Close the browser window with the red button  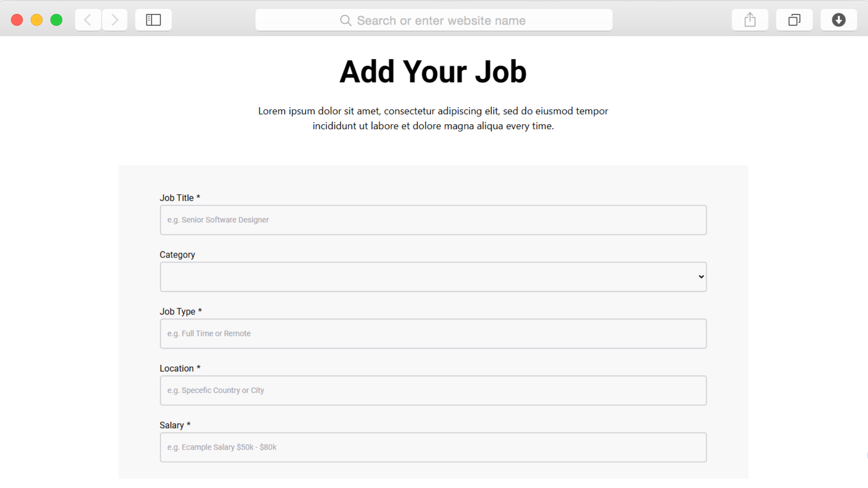point(17,20)
